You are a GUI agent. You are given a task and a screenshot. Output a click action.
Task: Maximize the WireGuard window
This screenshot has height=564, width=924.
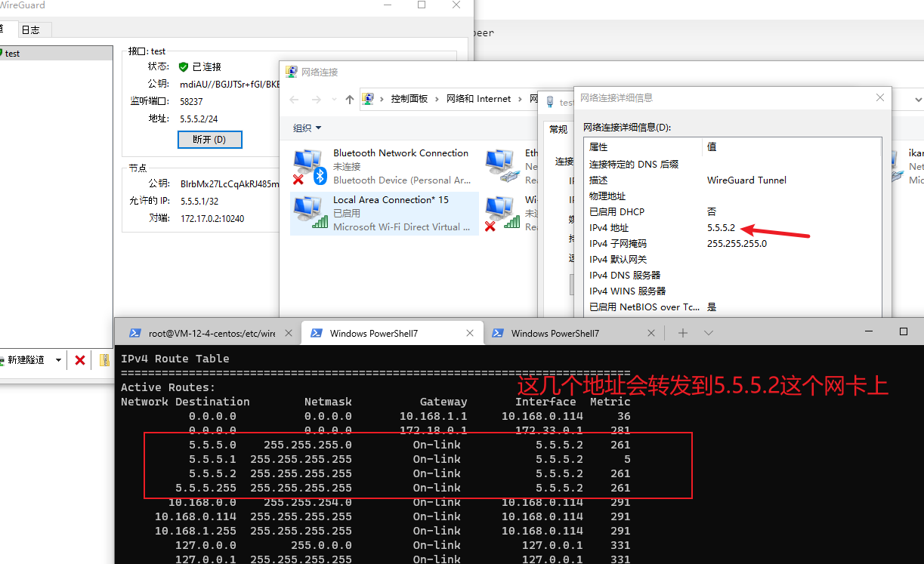[422, 5]
